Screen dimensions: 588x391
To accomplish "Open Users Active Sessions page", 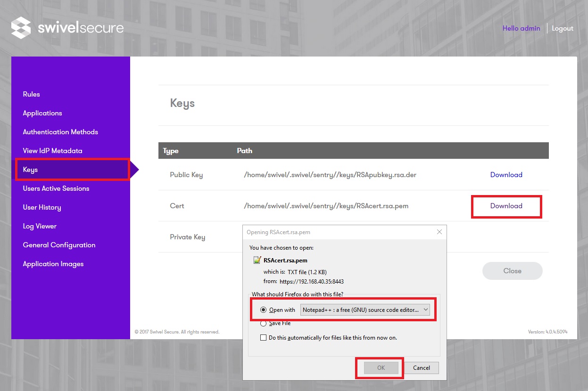I will click(x=56, y=188).
